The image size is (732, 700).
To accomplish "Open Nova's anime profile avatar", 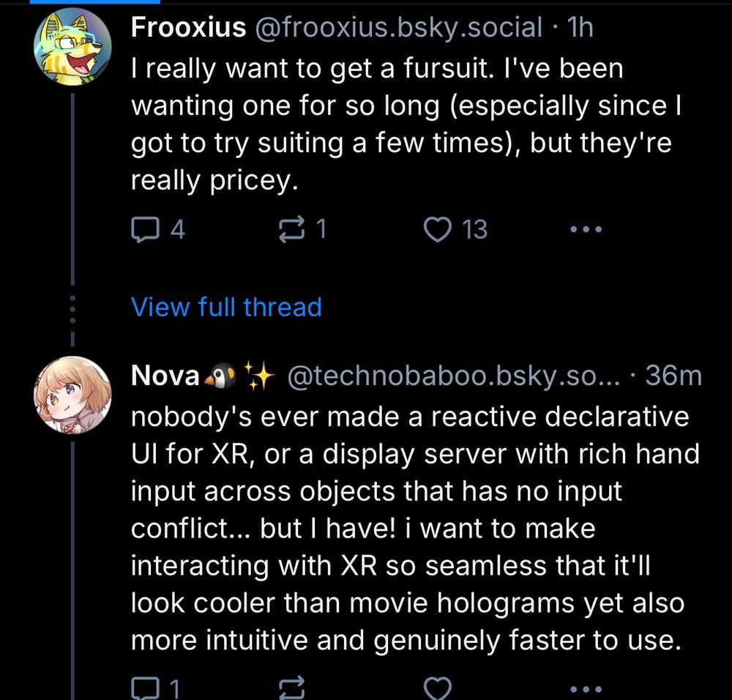I will coord(72,396).
